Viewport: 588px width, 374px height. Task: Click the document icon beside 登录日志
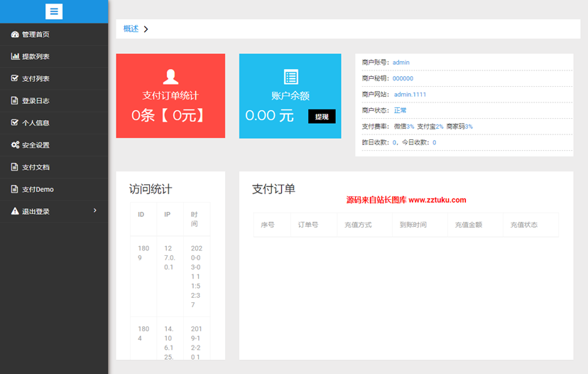click(x=15, y=100)
